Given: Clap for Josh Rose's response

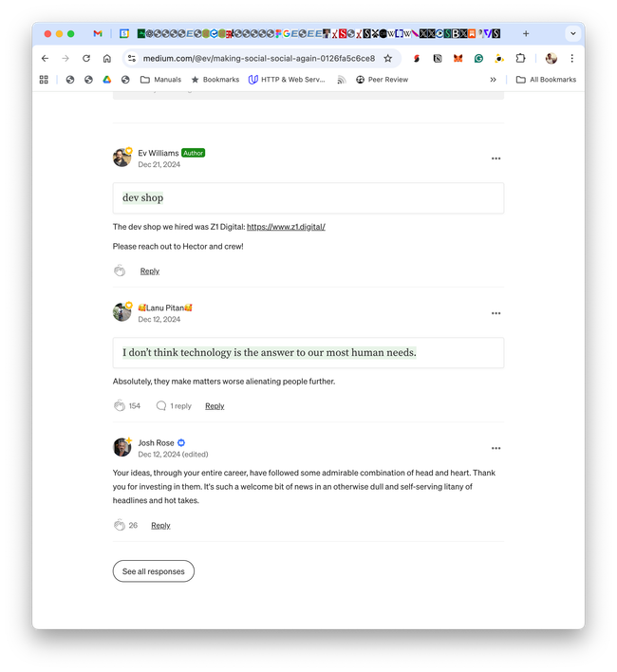Looking at the screenshot, I should pos(120,526).
